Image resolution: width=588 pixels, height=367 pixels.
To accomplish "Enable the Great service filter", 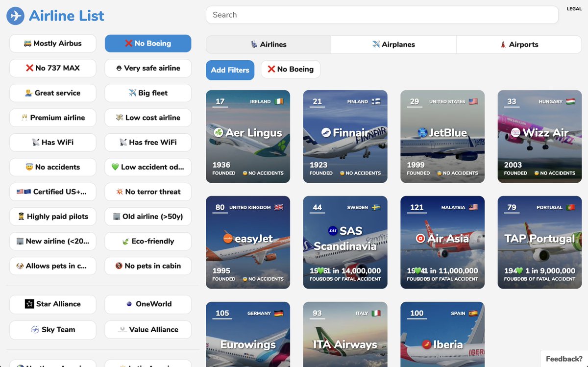I will pos(53,93).
